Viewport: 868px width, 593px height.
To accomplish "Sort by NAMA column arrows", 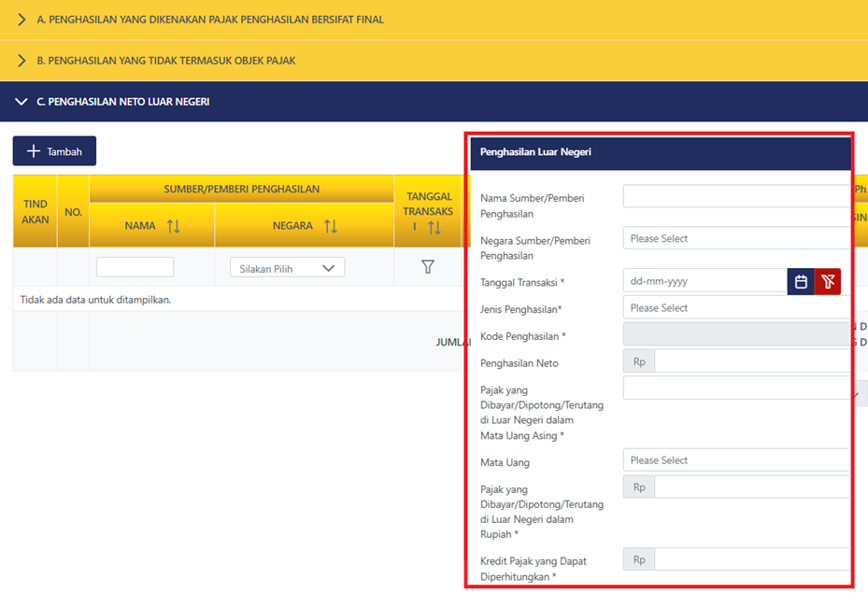I will 173,226.
